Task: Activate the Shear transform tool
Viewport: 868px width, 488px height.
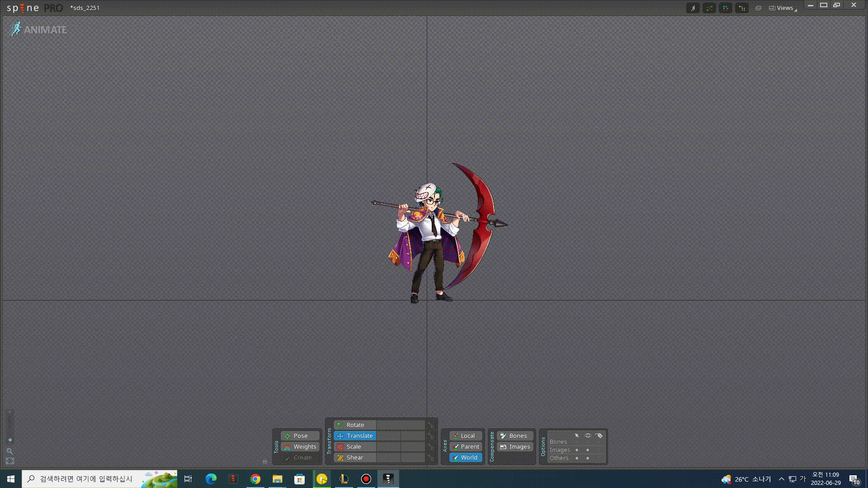Action: coord(355,457)
